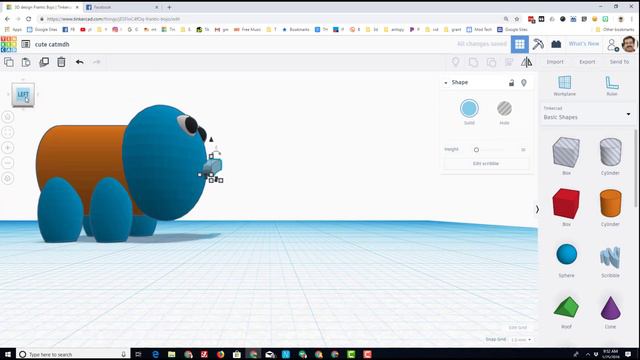Click the Zoom out button
The width and height of the screenshot is (640, 360).
pos(8,163)
